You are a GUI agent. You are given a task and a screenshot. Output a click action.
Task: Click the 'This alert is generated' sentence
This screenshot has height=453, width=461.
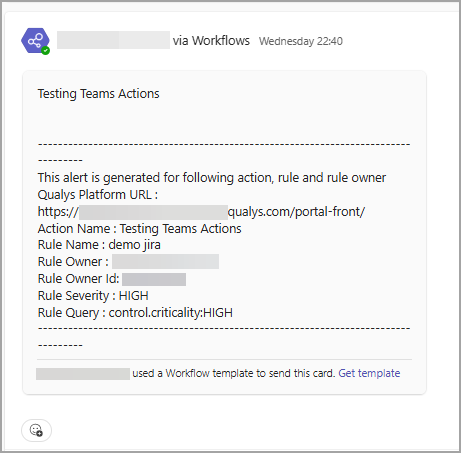pos(212,178)
